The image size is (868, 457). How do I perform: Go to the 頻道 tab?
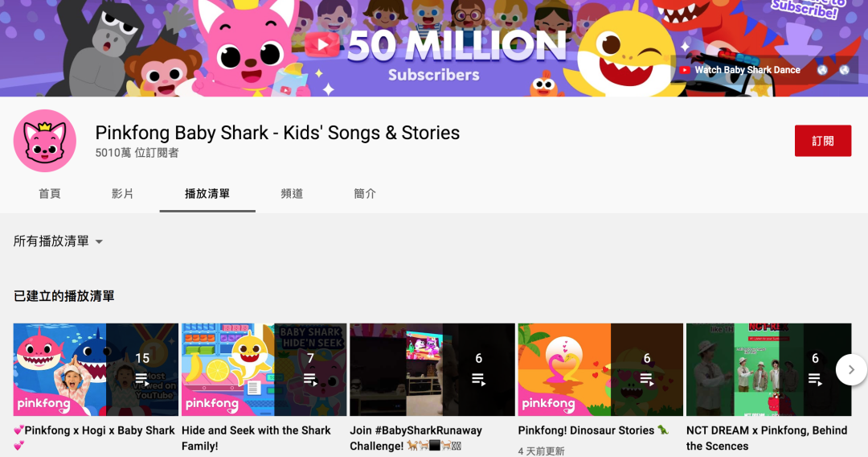[x=292, y=194]
